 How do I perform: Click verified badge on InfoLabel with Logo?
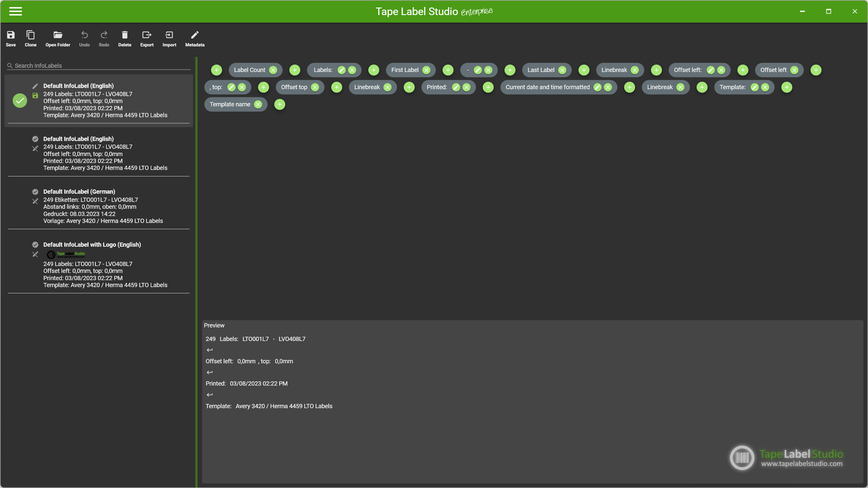coord(35,245)
